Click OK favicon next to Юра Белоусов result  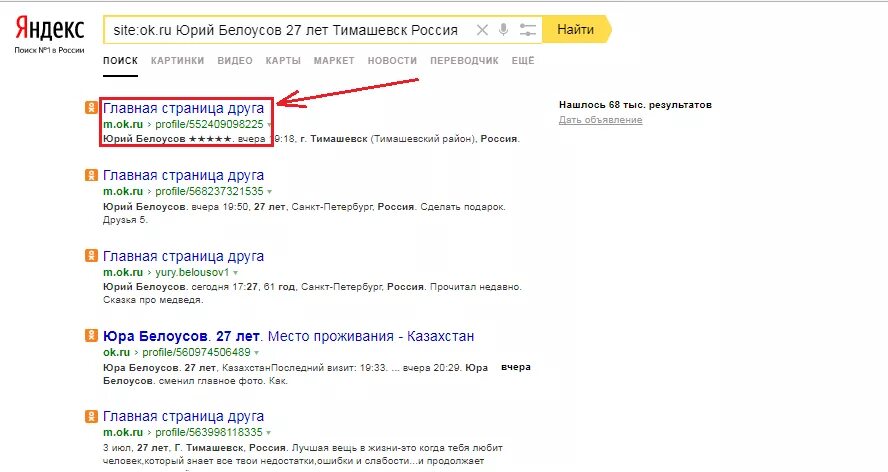click(91, 335)
